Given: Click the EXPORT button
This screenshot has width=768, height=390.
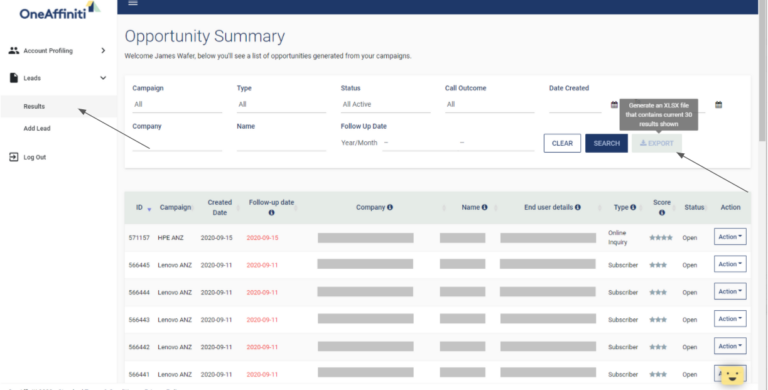Looking at the screenshot, I should (657, 144).
